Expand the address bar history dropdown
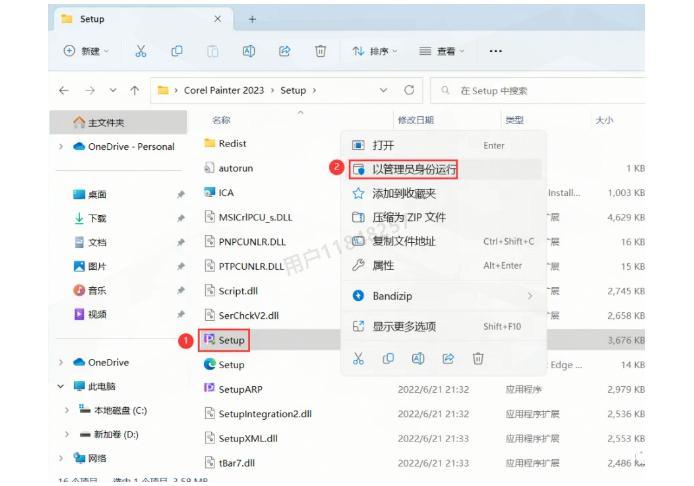Image resolution: width=694 pixels, height=486 pixels. pos(383,90)
